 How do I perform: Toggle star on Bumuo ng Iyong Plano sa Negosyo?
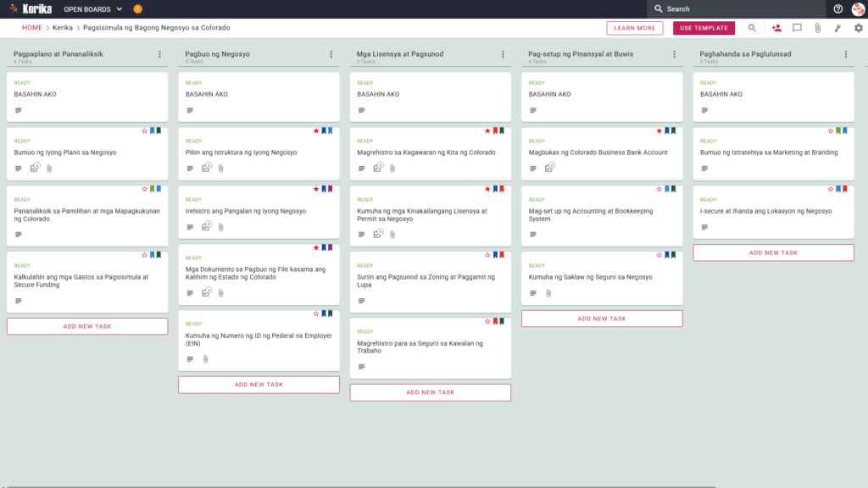pos(144,131)
